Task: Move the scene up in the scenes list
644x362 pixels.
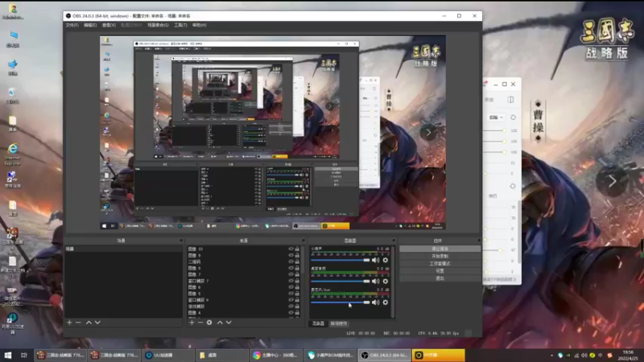Action: 89,323
